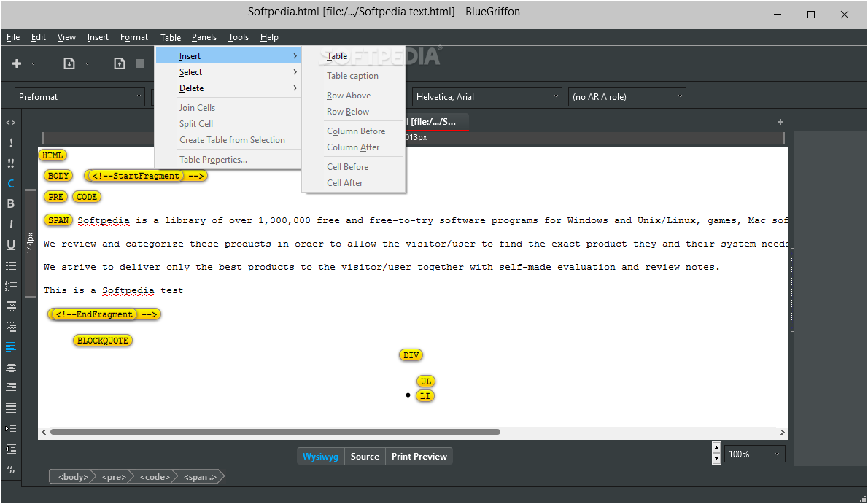Viewport: 868px width, 504px height.
Task: Align text right using sidebar icon
Action: (x=10, y=388)
